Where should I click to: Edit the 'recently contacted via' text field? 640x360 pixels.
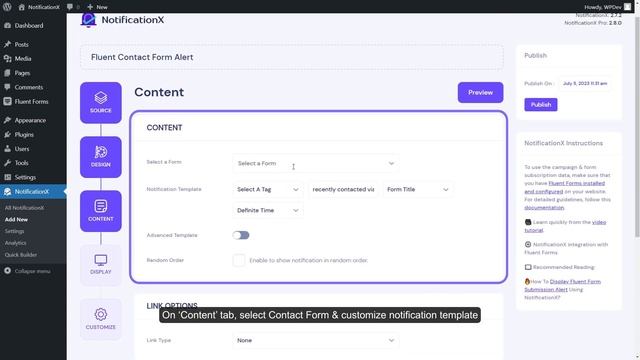point(343,189)
